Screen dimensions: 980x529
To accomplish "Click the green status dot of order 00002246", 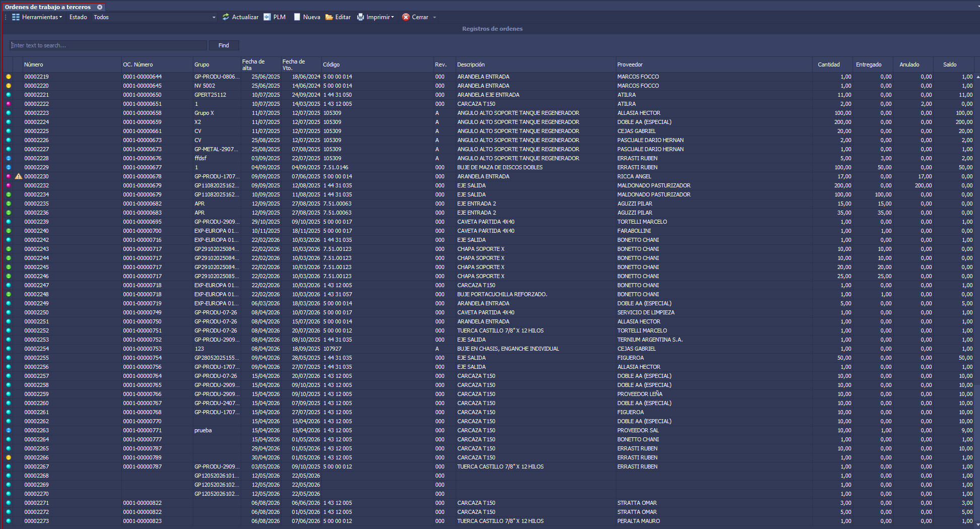I will 9,276.
